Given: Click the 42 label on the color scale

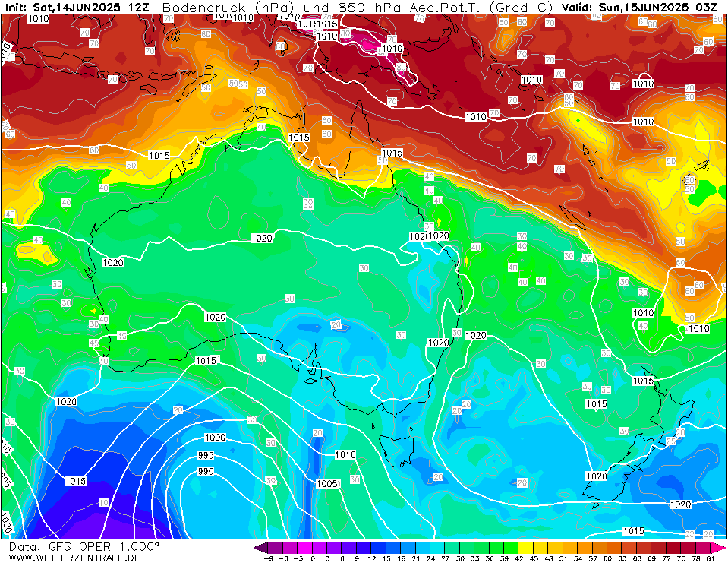Looking at the screenshot, I should point(519,558).
